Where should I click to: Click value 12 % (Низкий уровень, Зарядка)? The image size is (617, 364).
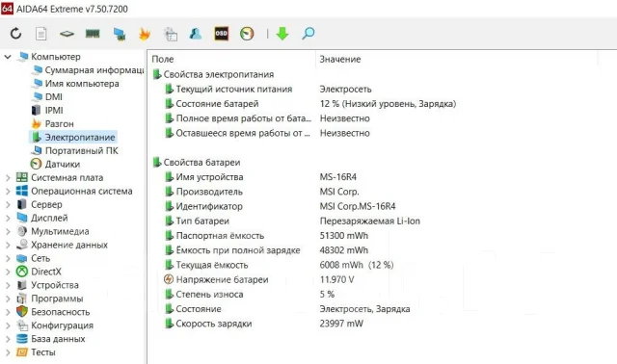coord(388,104)
